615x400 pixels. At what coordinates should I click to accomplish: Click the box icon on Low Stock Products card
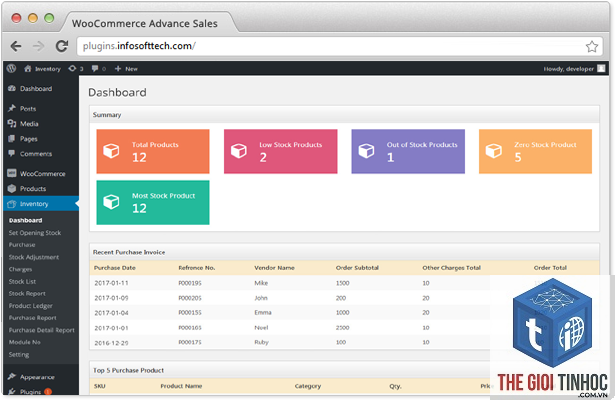[x=238, y=151]
